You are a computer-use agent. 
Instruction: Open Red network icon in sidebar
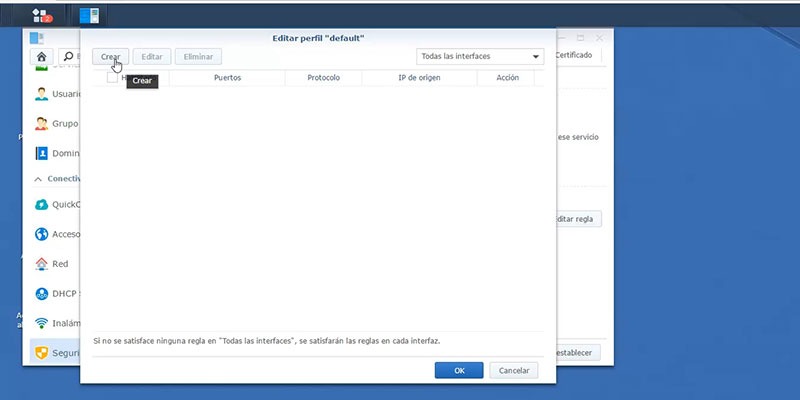41,264
